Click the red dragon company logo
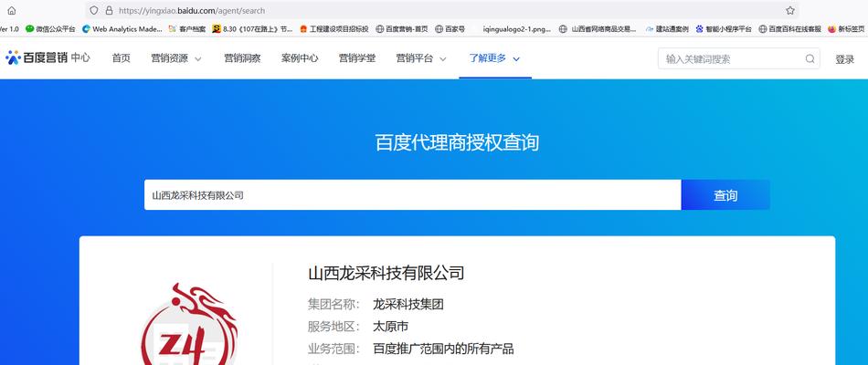 [189, 324]
